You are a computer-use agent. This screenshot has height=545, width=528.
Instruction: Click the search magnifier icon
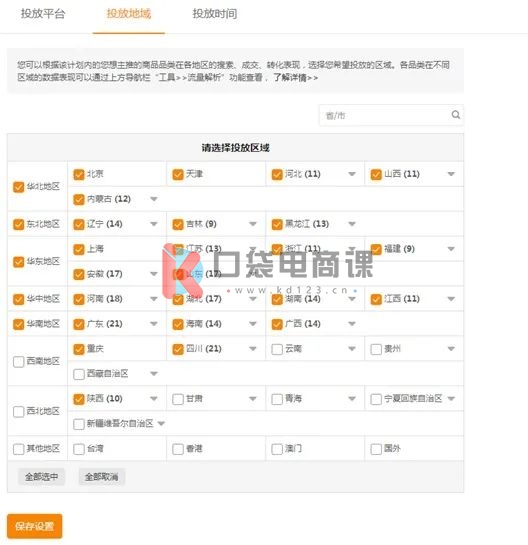(x=455, y=115)
